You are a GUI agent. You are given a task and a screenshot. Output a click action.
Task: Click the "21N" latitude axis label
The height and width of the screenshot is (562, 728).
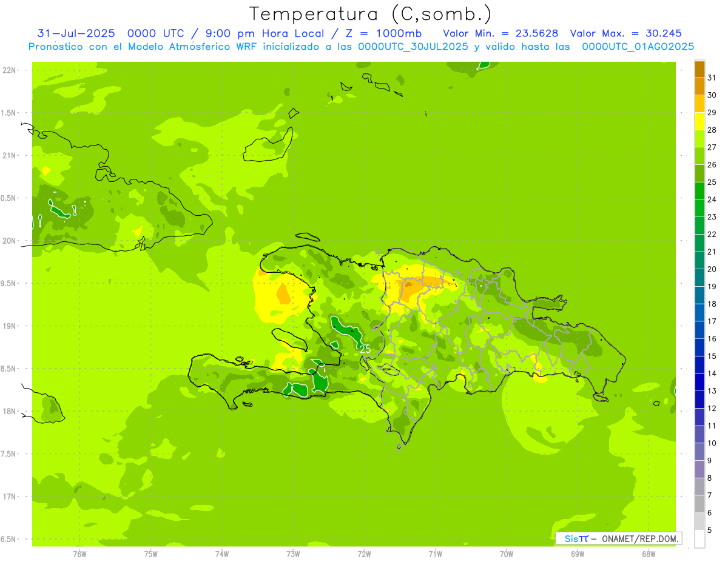tap(10, 155)
